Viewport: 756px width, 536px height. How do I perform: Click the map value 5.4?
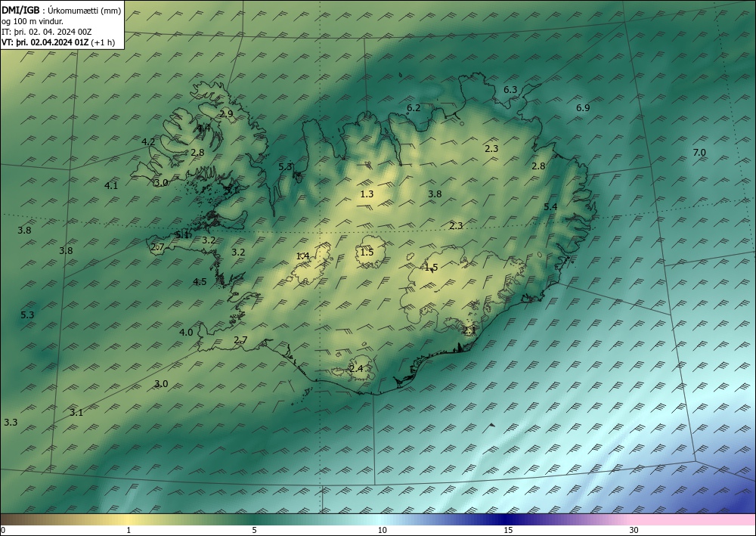[550, 207]
